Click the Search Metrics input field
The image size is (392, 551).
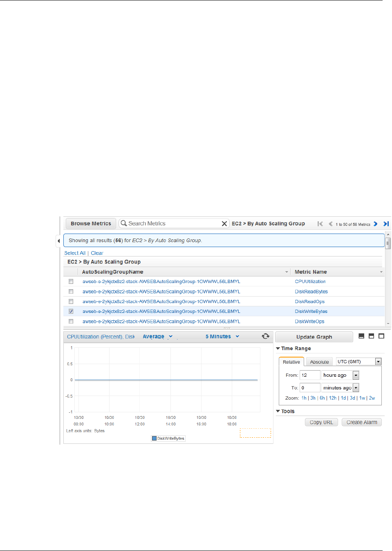[174, 223]
